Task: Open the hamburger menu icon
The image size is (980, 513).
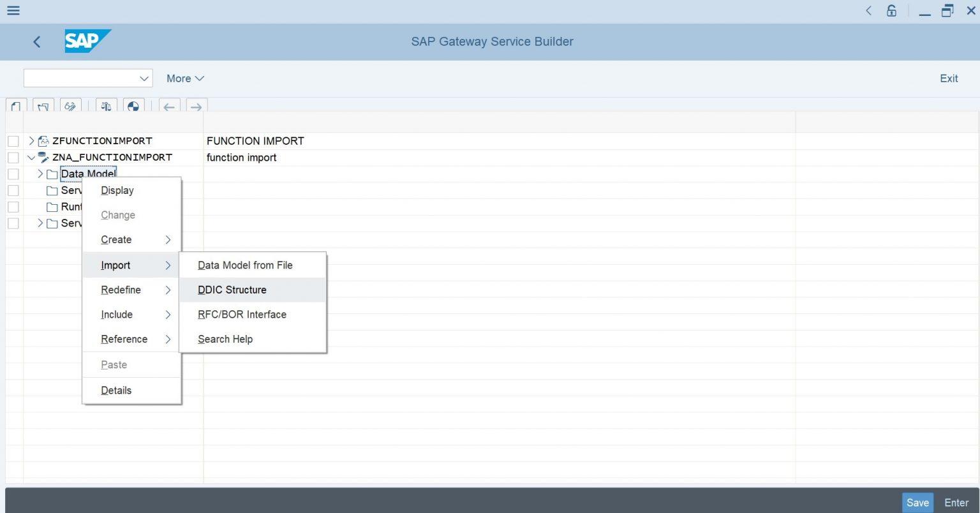Action: coord(13,10)
